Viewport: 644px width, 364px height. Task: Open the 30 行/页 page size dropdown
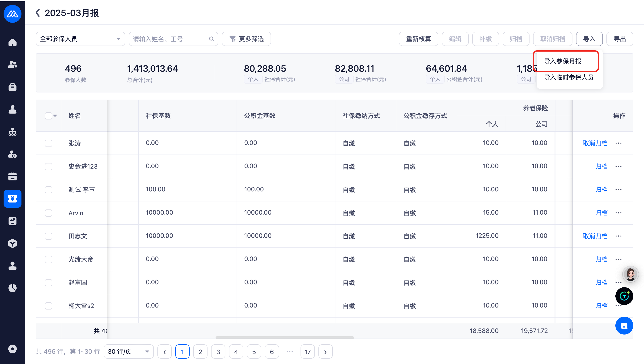coord(128,352)
